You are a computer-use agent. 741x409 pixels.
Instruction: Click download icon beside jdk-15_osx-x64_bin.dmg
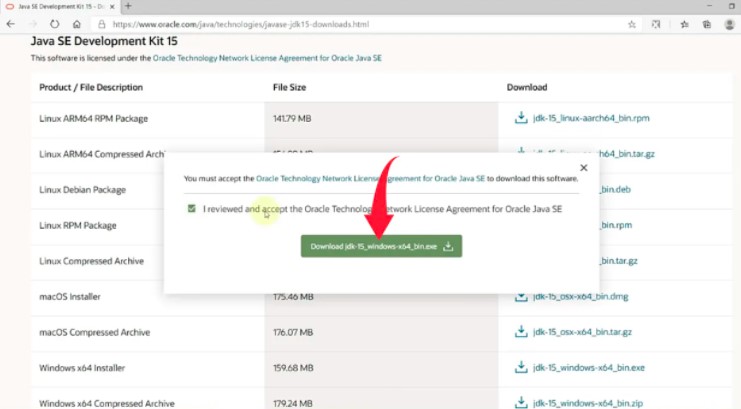pos(520,297)
